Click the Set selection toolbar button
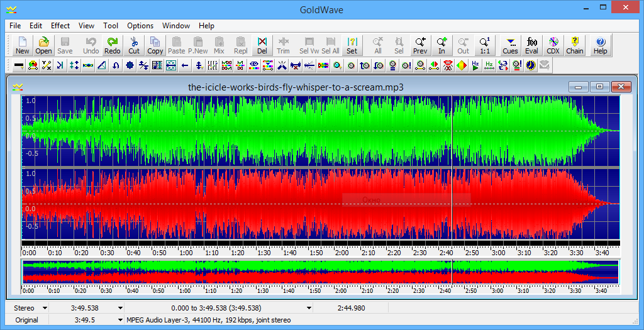644x330 pixels. click(x=352, y=45)
